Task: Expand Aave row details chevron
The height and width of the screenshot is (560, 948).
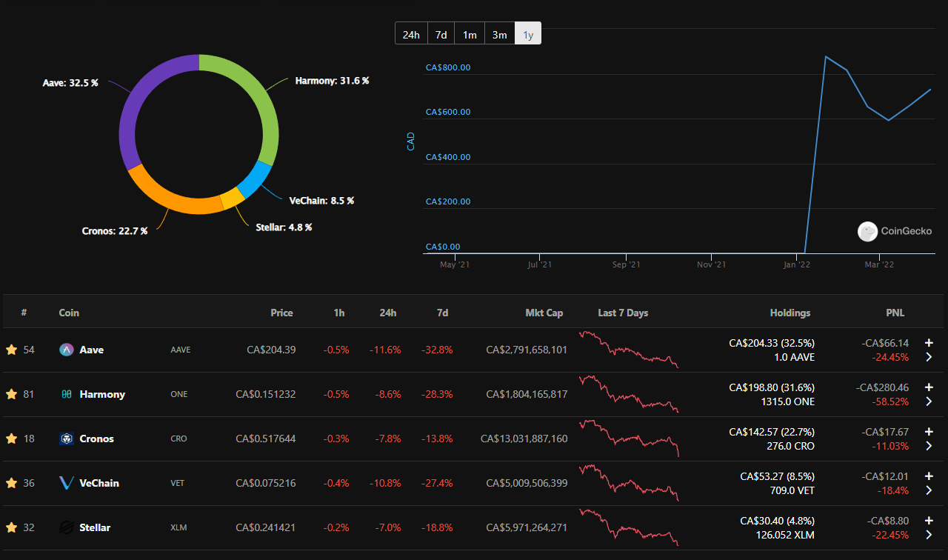Action: pyautogui.click(x=929, y=357)
